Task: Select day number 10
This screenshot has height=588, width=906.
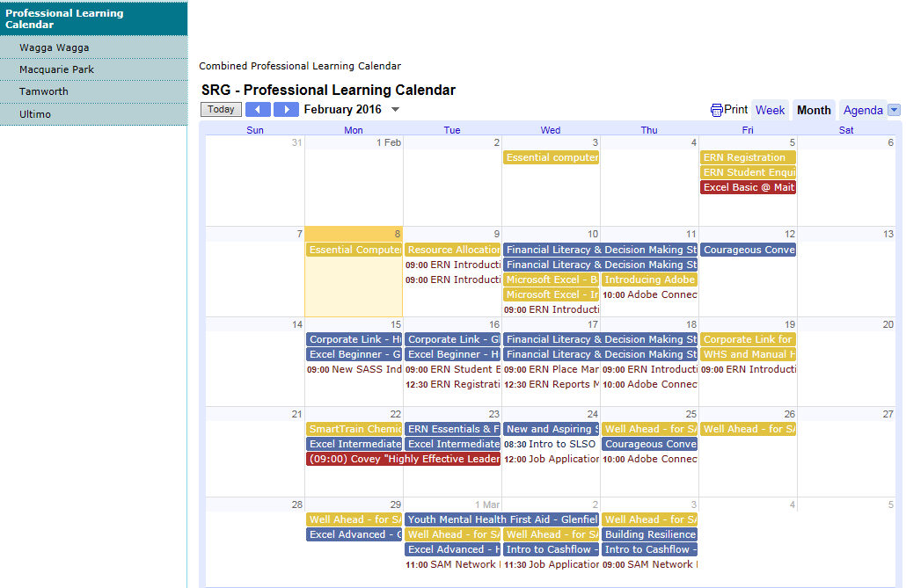Action: 592,234
